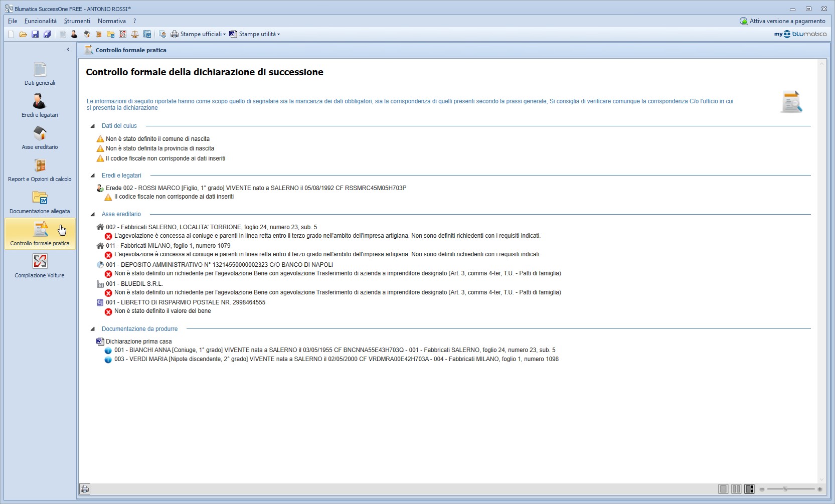Open Report e Opzioni di calcolo
Screen dimensions: 835x504
pyautogui.click(x=40, y=170)
